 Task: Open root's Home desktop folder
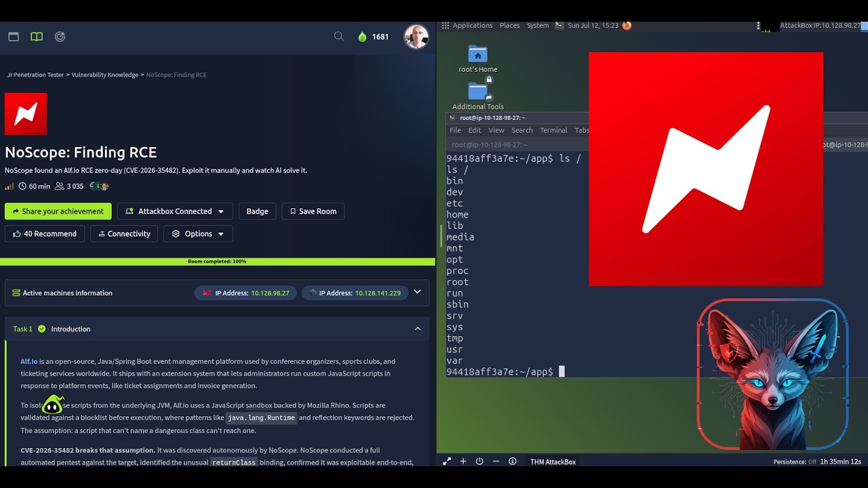[477, 60]
